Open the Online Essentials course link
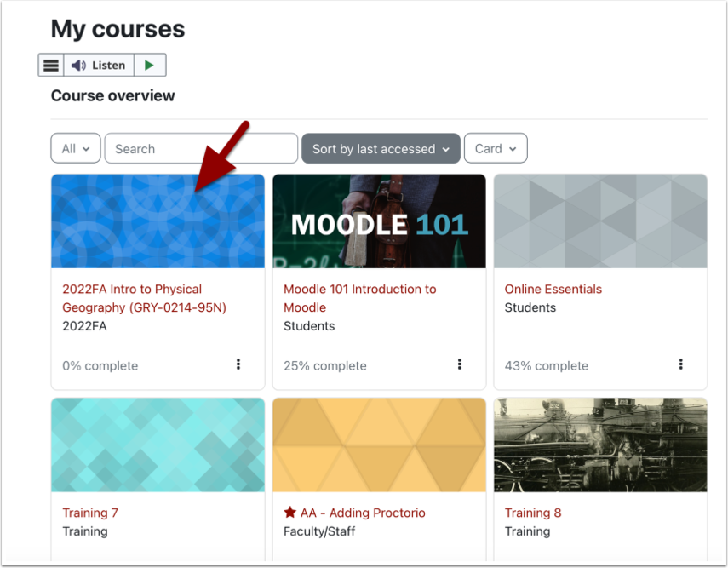The height and width of the screenshot is (568, 728). (x=553, y=289)
